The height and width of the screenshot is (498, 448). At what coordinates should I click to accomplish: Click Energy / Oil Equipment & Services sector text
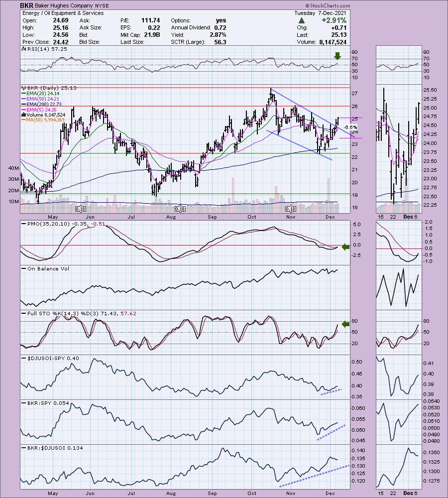[63, 13]
